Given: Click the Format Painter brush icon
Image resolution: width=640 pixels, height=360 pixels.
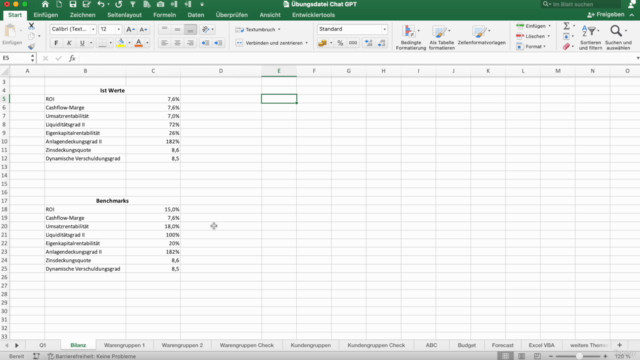Looking at the screenshot, I should pyautogui.click(x=31, y=47).
